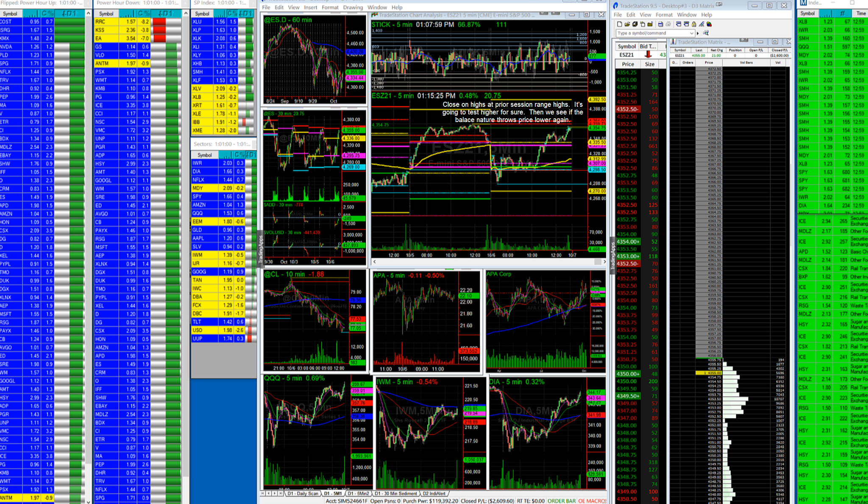Click the padlock lock icon in toolbar
Viewport: 868px width, 504px height.
point(694,24)
